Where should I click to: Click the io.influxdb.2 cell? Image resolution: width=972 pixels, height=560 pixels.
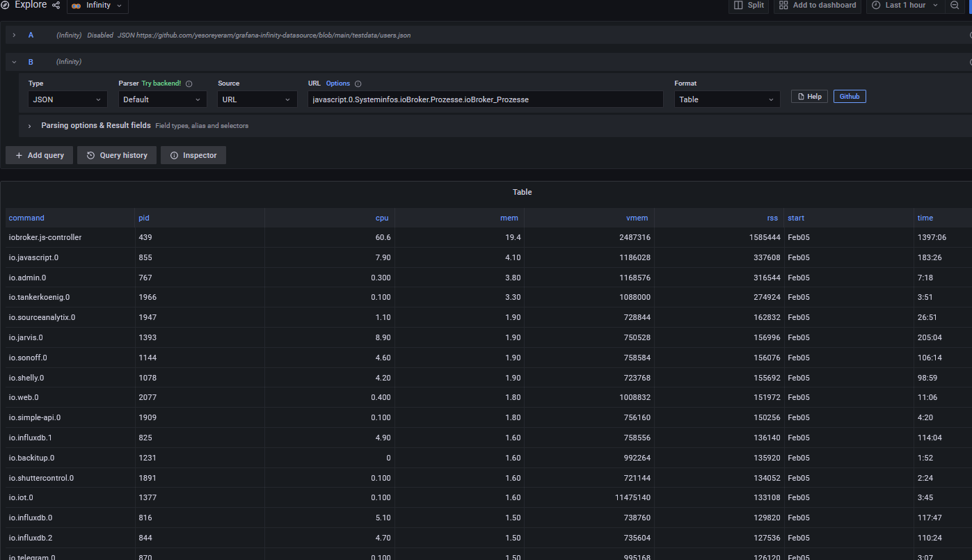point(70,538)
